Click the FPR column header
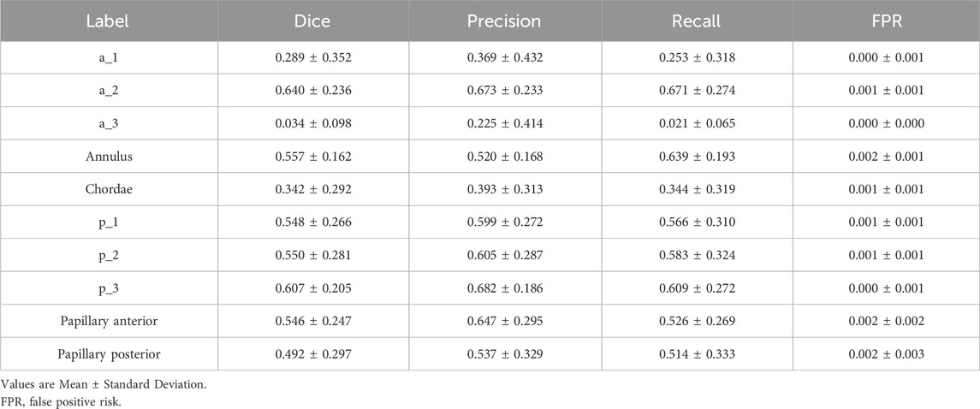This screenshot has height=409, width=980. pos(886,21)
